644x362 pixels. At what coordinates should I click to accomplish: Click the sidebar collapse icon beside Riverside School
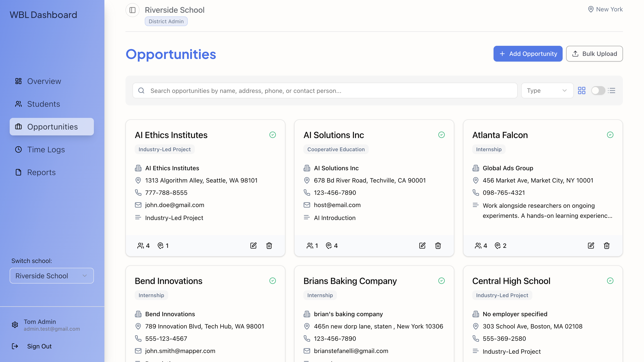pyautogui.click(x=132, y=10)
